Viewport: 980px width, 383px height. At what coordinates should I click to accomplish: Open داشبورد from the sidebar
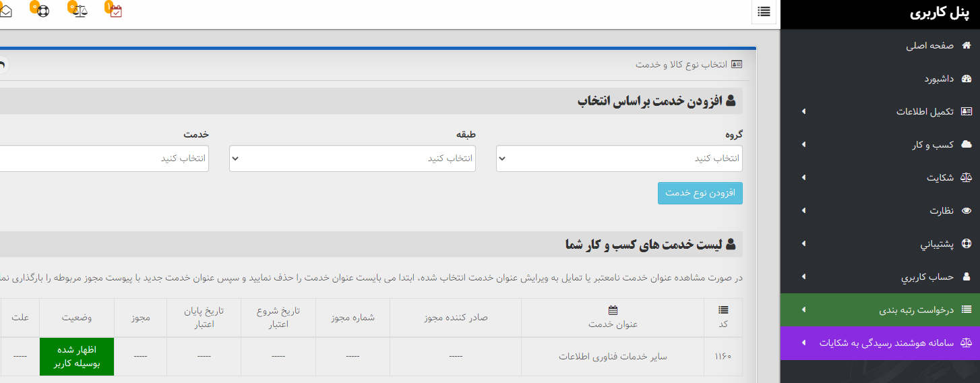pyautogui.click(x=880, y=79)
